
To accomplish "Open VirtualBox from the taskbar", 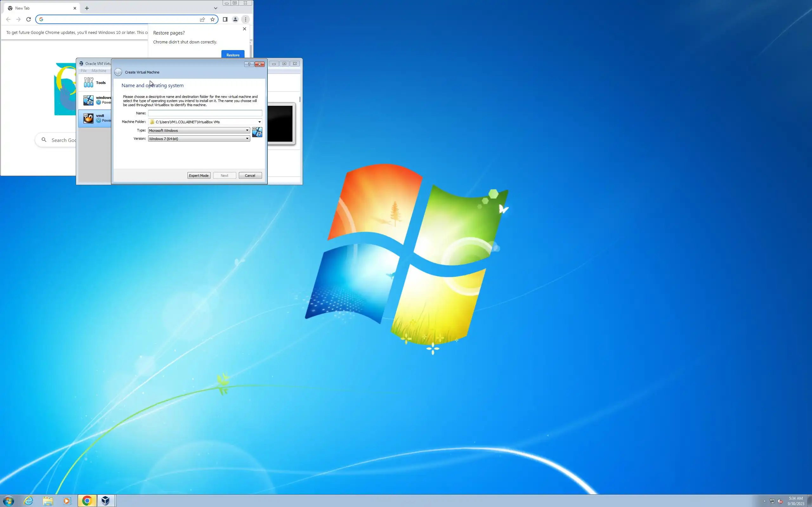I will [106, 501].
